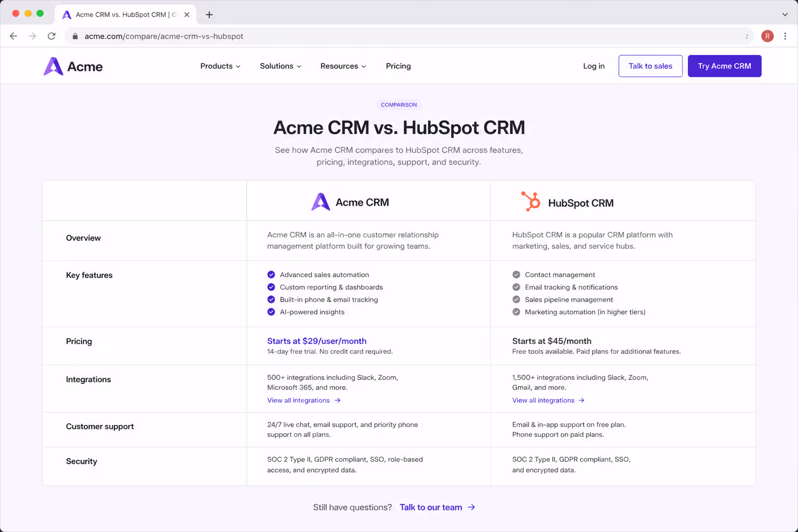Screen dimensions: 798x532
Task: Click arrow next to Talk to our team
Action: point(471,507)
